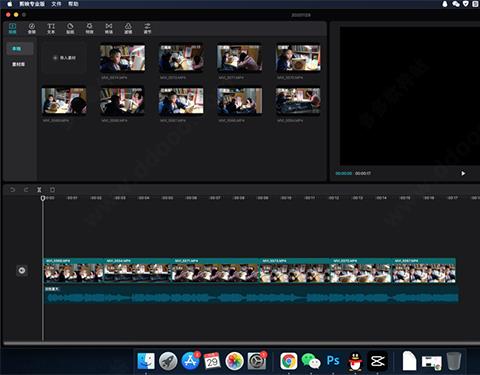Open the 音频 (Audio) tab
This screenshot has height=375, width=480.
(32, 29)
